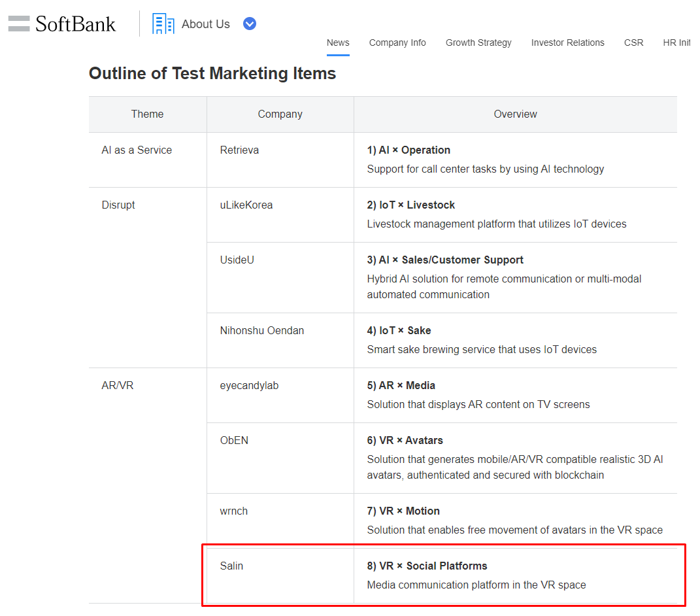Viewport: 700px width, 616px height.
Task: Click the realistic 3D AI avatars description
Action: tap(515, 468)
